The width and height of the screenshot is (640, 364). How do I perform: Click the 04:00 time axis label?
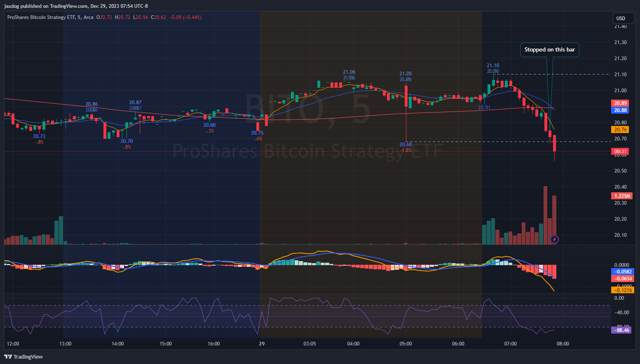pos(353,344)
